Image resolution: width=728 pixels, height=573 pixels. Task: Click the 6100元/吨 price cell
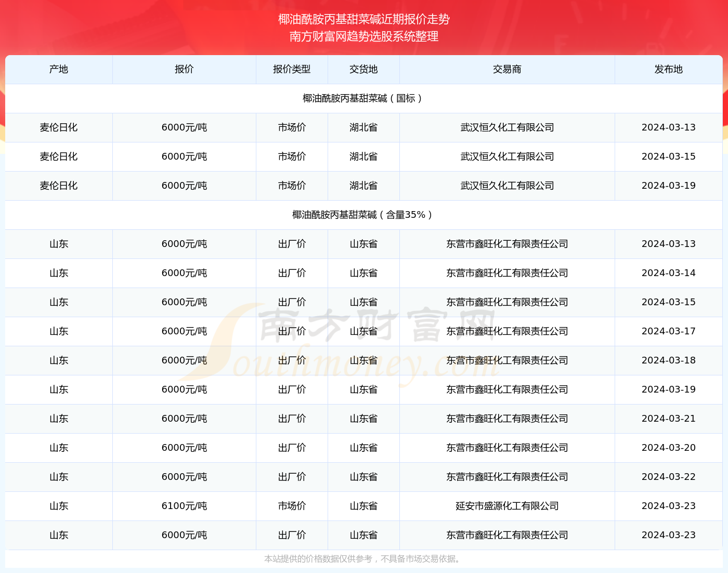[x=184, y=506]
